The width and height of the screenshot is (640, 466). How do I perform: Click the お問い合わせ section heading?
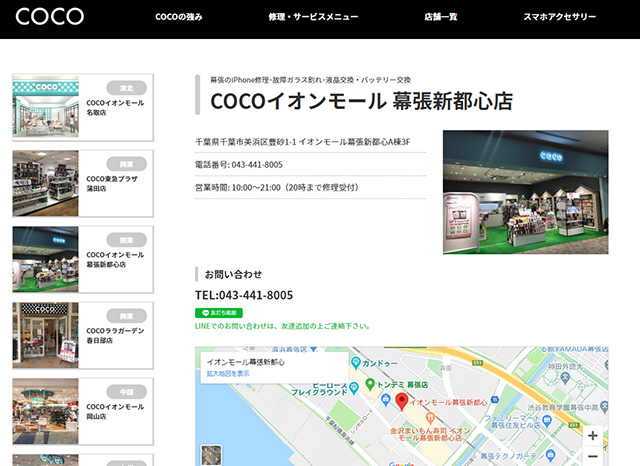click(233, 275)
